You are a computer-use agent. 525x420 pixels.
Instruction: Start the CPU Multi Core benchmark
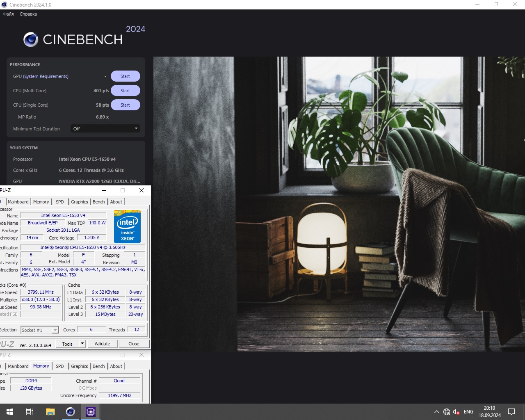(125, 91)
